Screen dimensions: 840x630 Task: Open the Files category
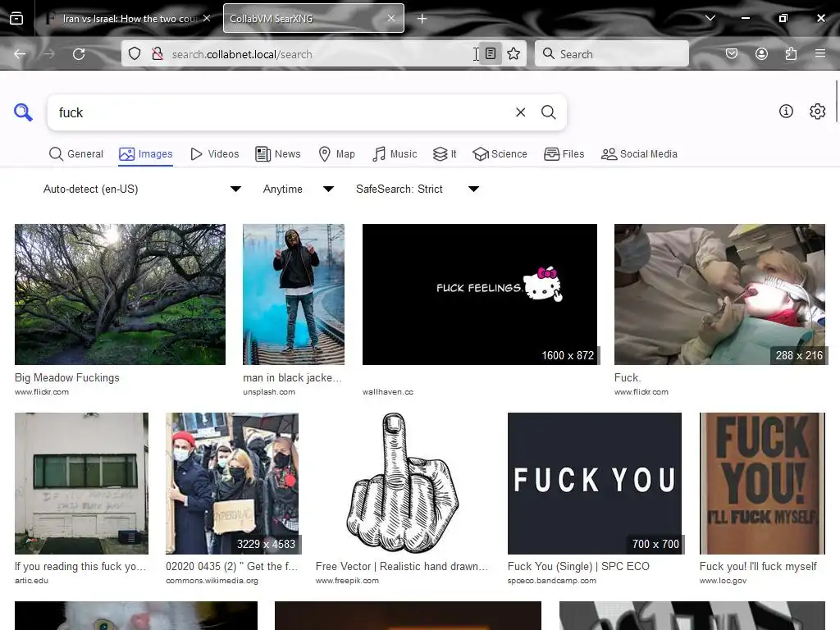[x=564, y=154]
